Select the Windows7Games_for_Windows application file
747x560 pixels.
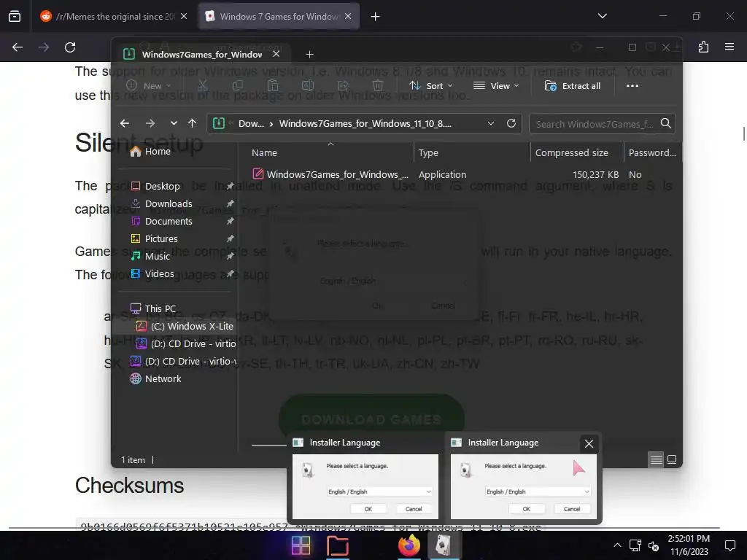tap(330, 174)
